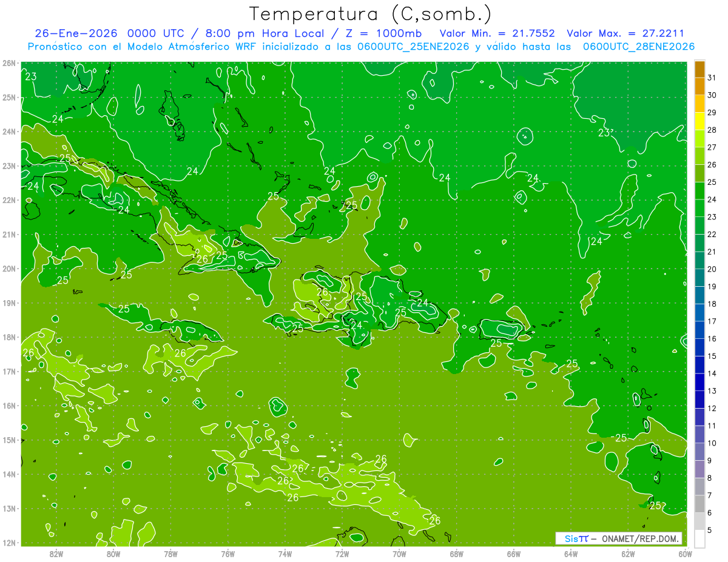Image resolution: width=728 pixels, height=562 pixels.
Task: Click the legend scale value '15'
Action: (x=712, y=356)
